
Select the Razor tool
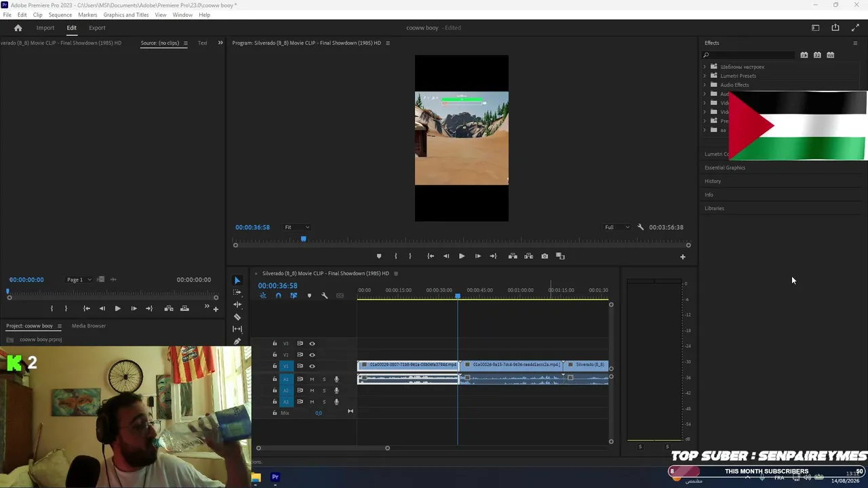tap(237, 317)
